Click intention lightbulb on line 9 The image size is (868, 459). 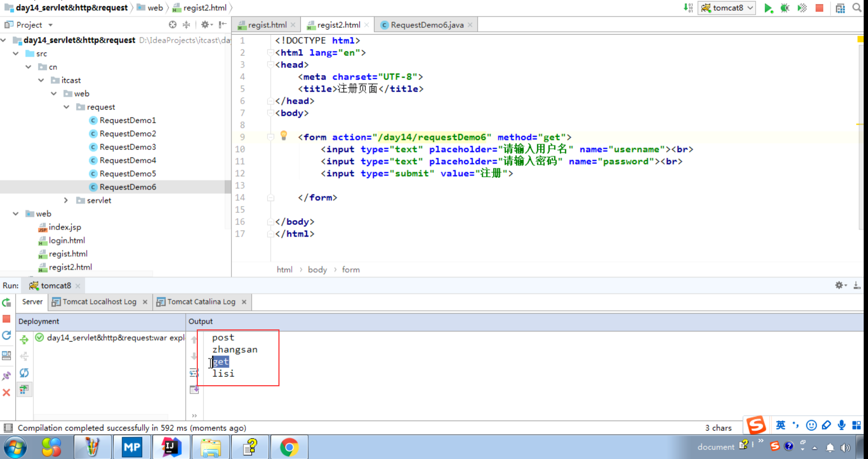pos(283,135)
